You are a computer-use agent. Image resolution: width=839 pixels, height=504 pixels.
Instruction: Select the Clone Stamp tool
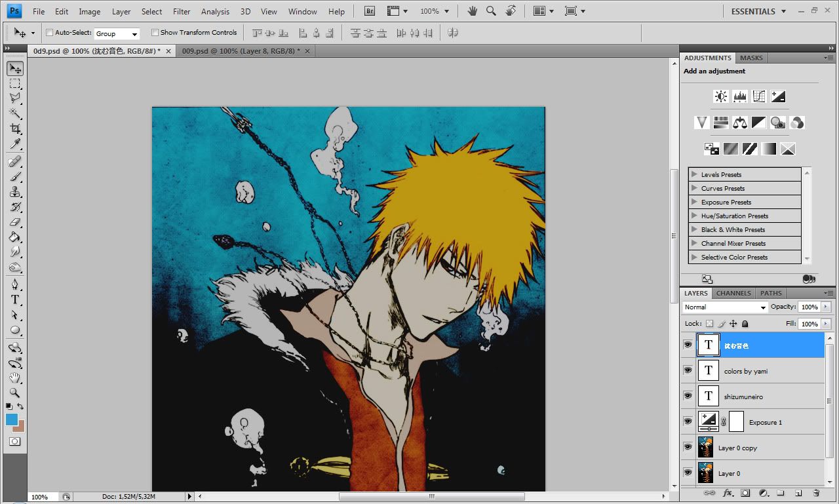point(14,191)
